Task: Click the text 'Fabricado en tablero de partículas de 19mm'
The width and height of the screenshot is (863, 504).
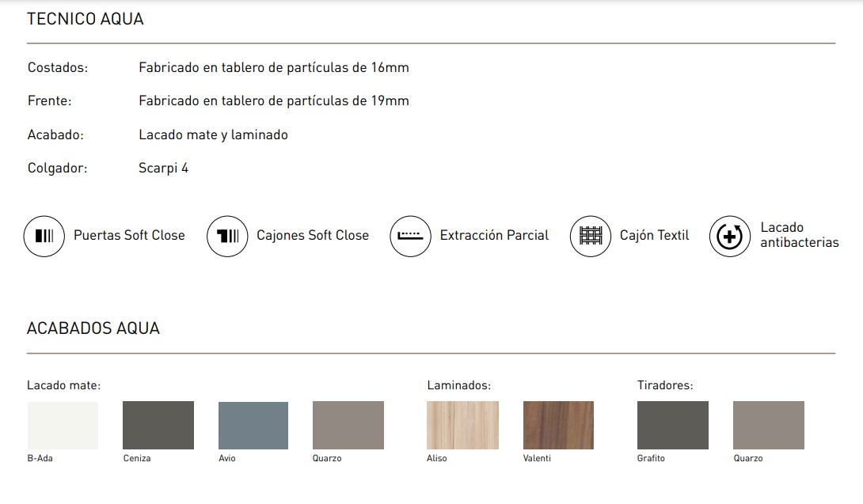Action: 274,101
